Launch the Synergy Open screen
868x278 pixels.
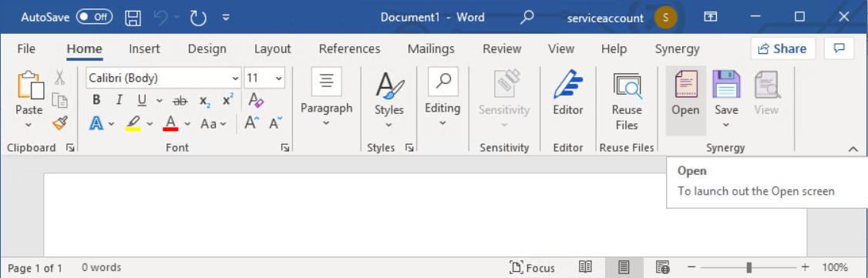(686, 95)
